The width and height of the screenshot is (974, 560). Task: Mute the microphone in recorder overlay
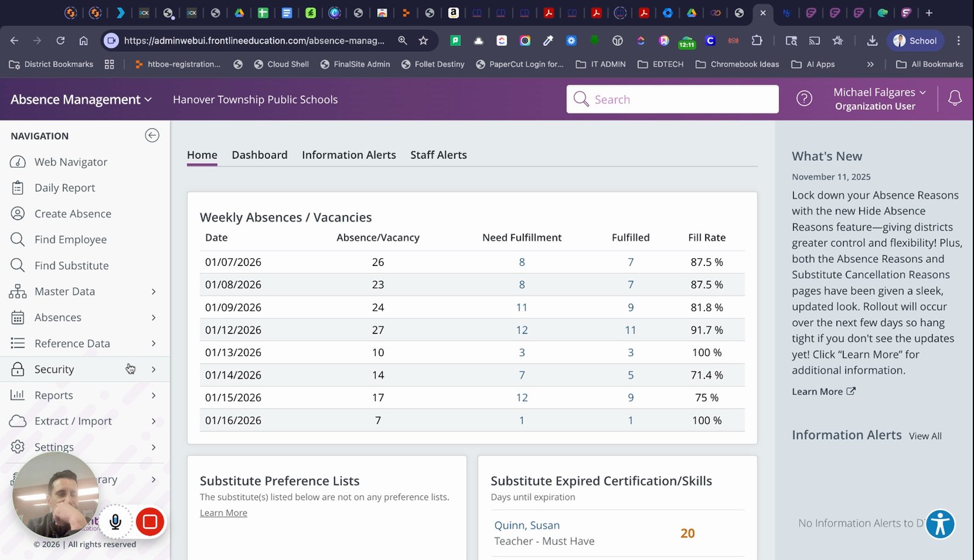[x=116, y=522]
